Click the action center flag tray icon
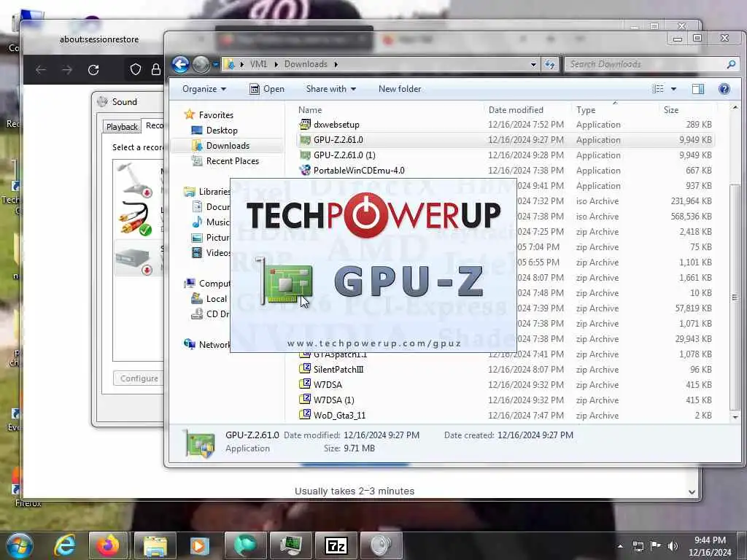Image resolution: width=747 pixels, height=560 pixels. coord(656,546)
